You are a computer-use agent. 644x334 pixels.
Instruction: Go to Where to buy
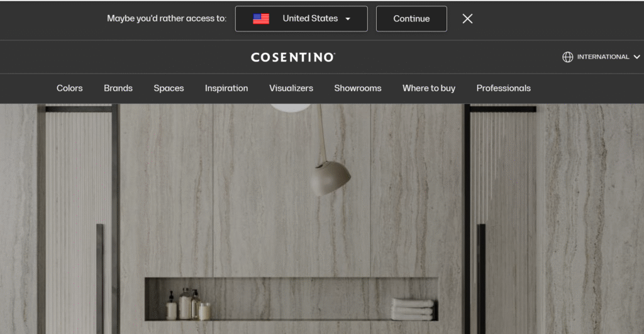(x=429, y=88)
